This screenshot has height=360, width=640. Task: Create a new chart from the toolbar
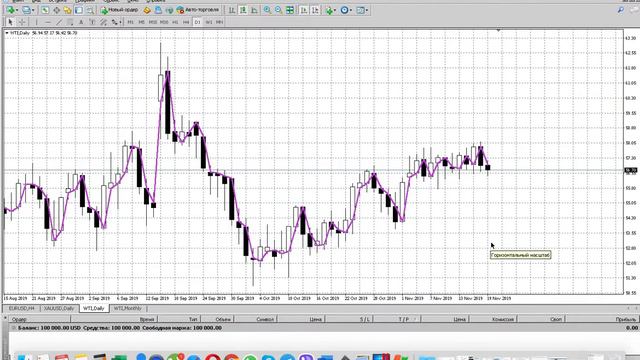click(x=10, y=10)
